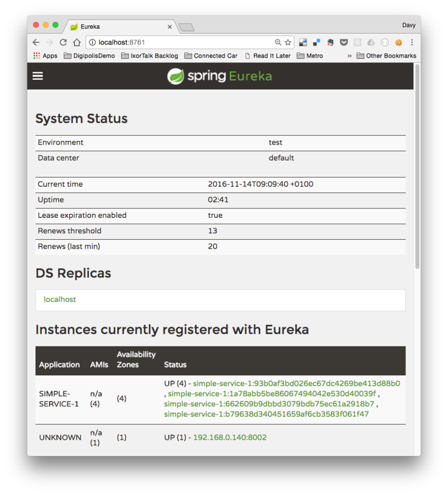The height and width of the screenshot is (495, 448).
Task: Click the cookie extension icon
Action: tap(398, 42)
